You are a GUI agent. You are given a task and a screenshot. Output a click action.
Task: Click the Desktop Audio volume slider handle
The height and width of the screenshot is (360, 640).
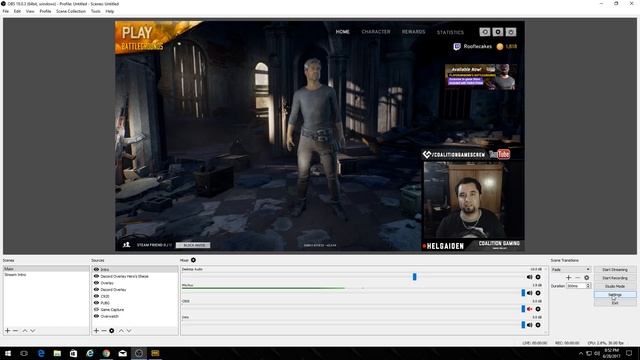click(x=414, y=277)
